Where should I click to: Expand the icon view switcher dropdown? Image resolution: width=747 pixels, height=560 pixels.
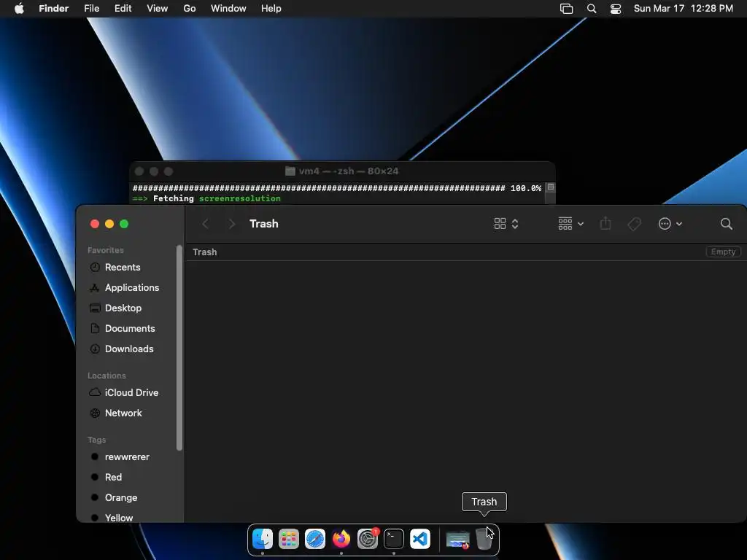pos(506,224)
